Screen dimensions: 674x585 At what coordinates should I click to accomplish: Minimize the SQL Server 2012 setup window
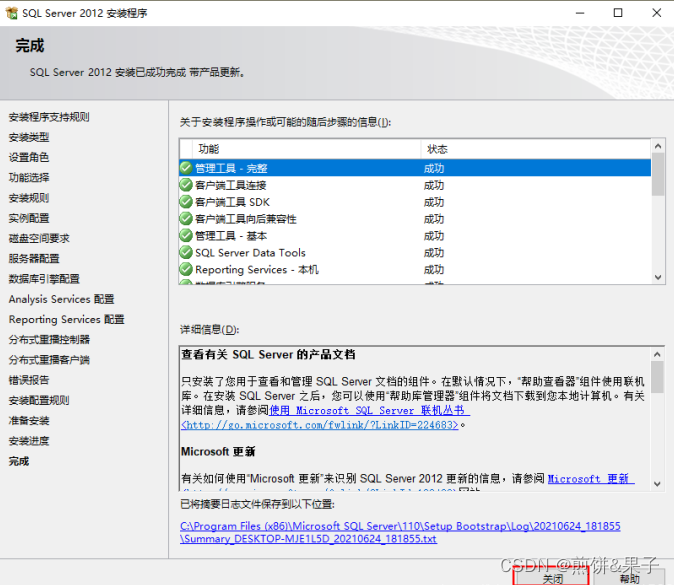click(x=580, y=13)
